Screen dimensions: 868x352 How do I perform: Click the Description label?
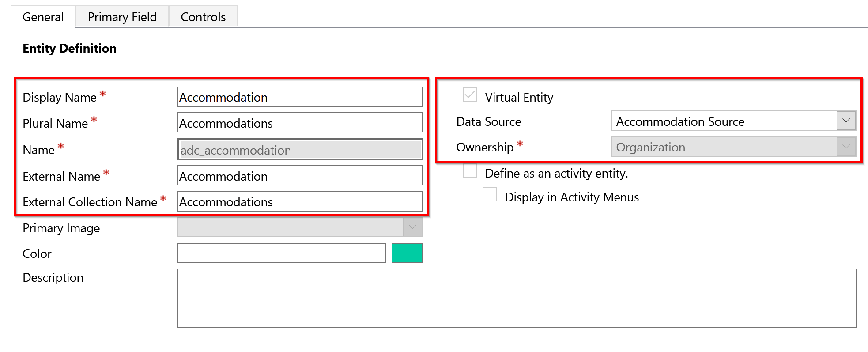click(53, 277)
